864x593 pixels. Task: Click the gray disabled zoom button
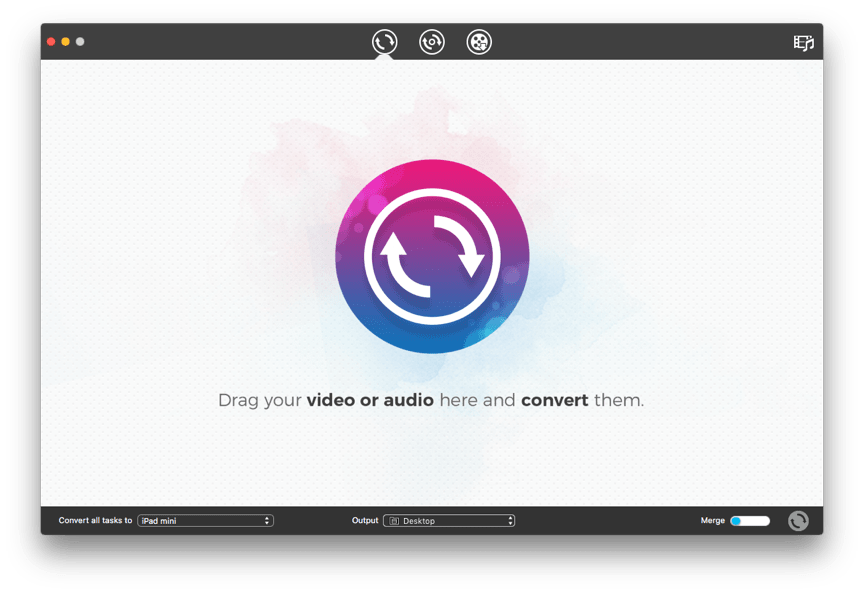pyautogui.click(x=80, y=42)
